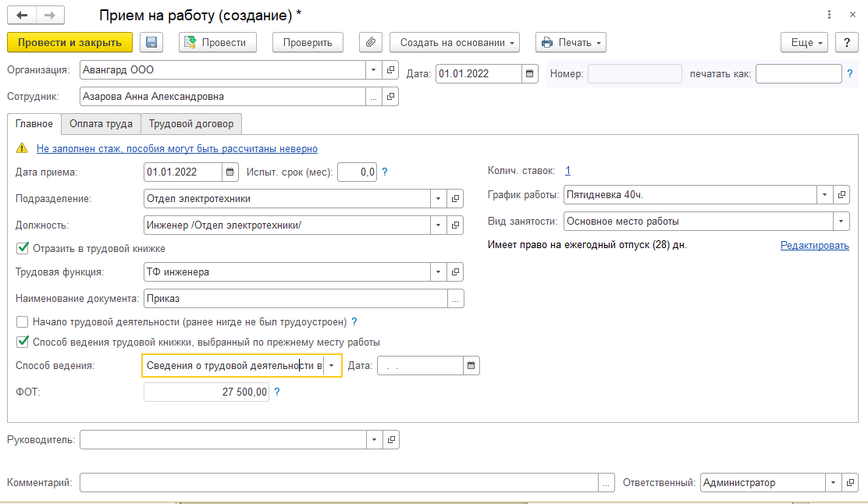Toggle Способ ведения трудовой книжки checkbox
Viewport: 868px width, 504px height.
pyautogui.click(x=23, y=341)
